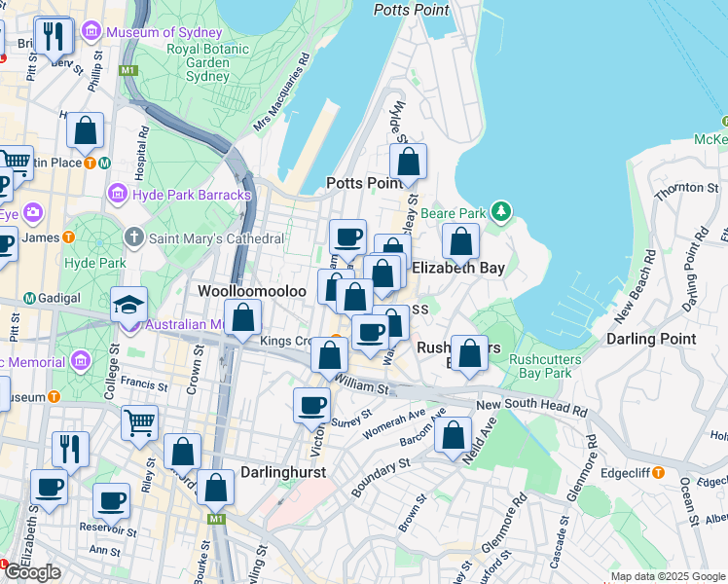
Task: Select shopping bag marker above the lower M1 shield
Action: pyautogui.click(x=215, y=489)
